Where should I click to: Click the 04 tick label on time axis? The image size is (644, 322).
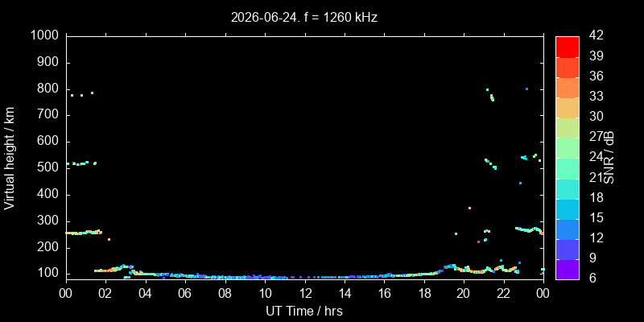[146, 294]
